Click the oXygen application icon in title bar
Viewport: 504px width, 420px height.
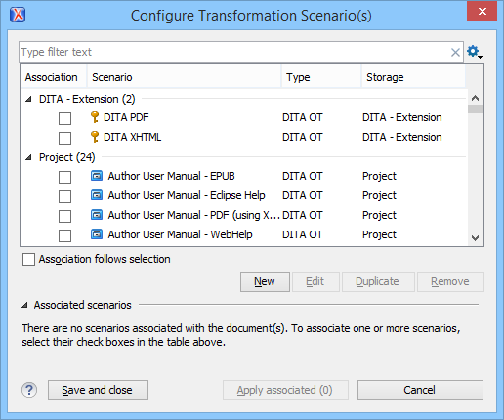18,15
